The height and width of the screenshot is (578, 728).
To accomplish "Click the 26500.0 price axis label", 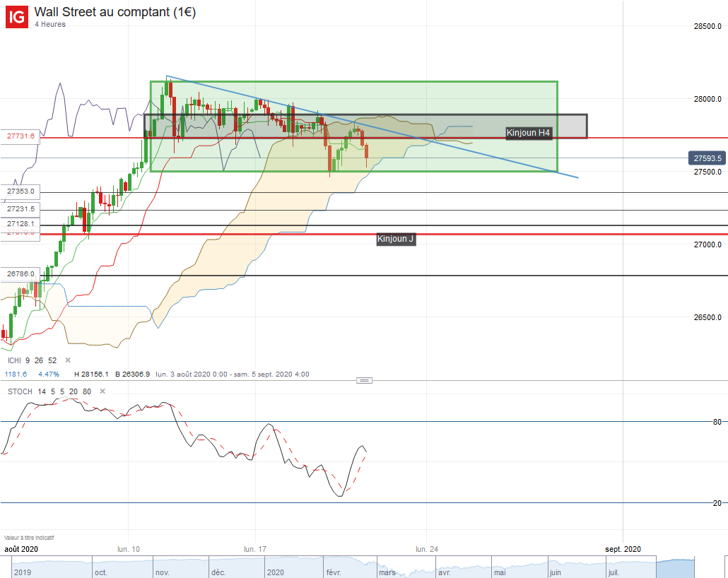I will point(708,317).
